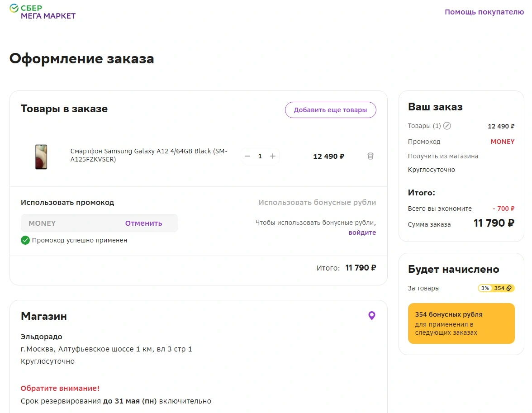
Task: Decrease quantity with the minus button
Action: click(247, 156)
